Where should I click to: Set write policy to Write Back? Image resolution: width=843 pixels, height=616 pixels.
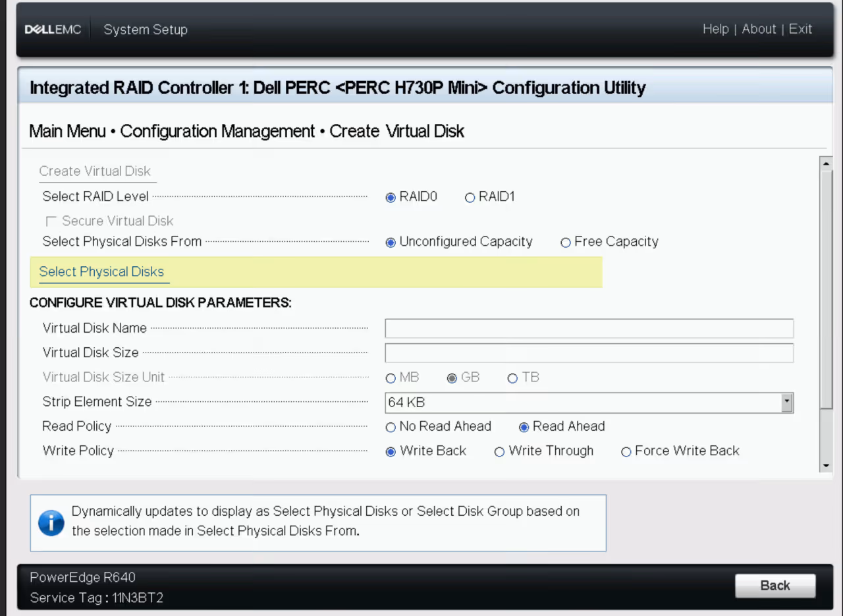391,452
